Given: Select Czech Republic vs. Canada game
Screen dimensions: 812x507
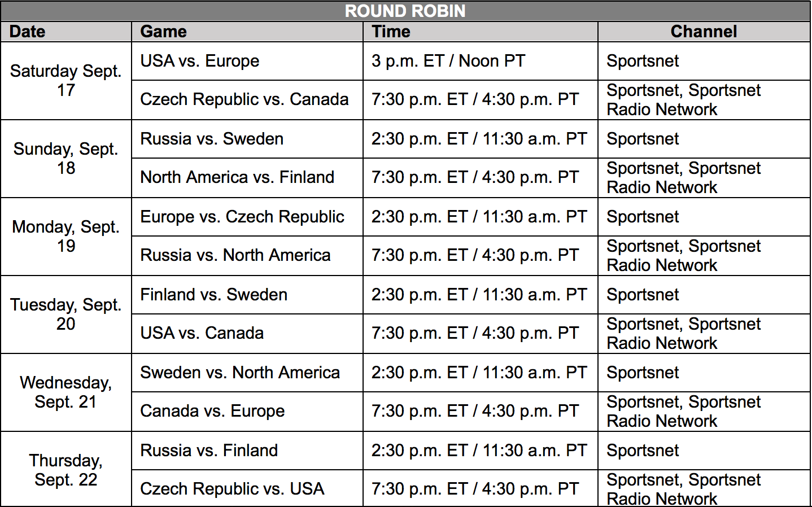Looking at the screenshot, I should coord(247,100).
